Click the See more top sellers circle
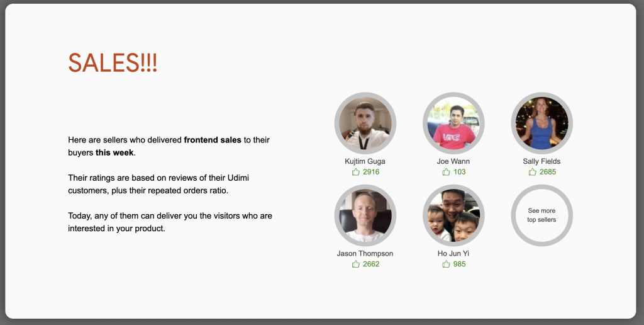The height and width of the screenshot is (325, 644). point(541,215)
